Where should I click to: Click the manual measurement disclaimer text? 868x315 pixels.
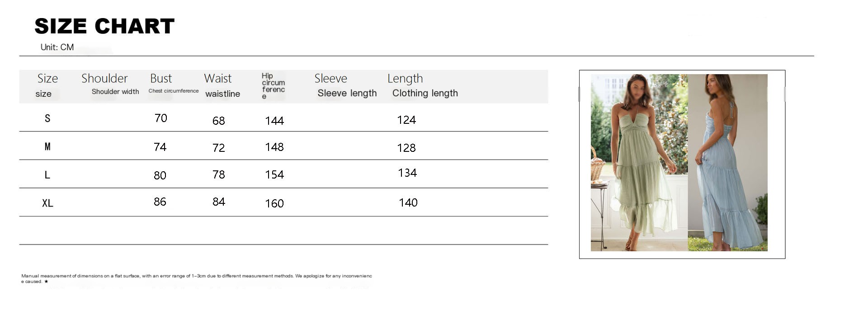coord(197,278)
